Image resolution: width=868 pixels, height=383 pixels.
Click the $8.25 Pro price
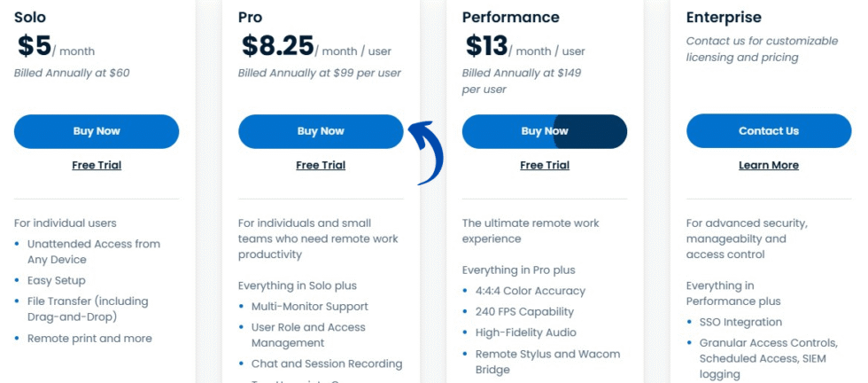277,46
